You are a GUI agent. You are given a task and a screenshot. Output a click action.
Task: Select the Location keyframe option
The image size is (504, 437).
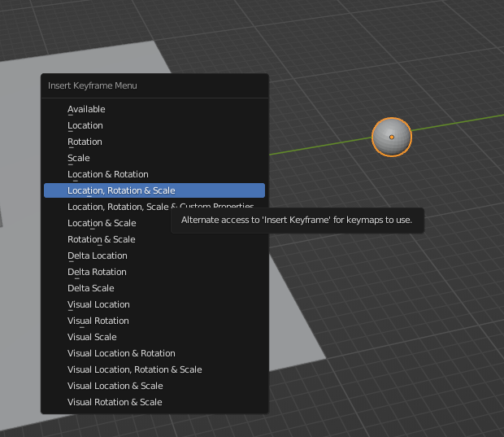click(154, 125)
